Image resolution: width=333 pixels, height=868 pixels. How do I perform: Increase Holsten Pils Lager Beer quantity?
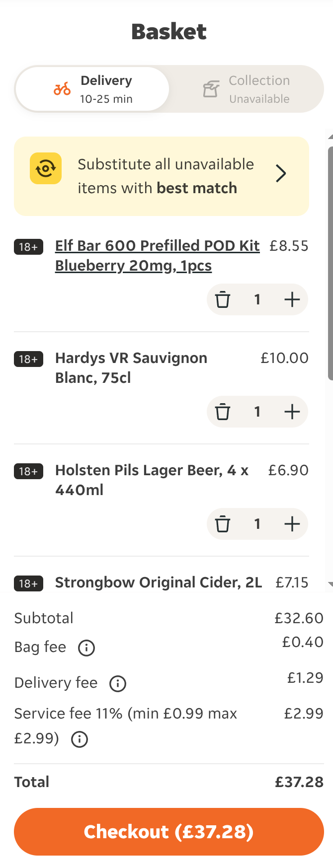292,524
